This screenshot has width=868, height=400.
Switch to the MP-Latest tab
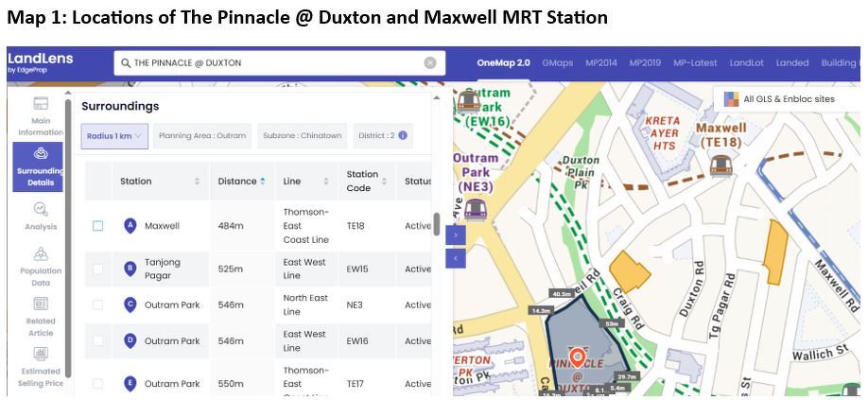click(x=695, y=63)
